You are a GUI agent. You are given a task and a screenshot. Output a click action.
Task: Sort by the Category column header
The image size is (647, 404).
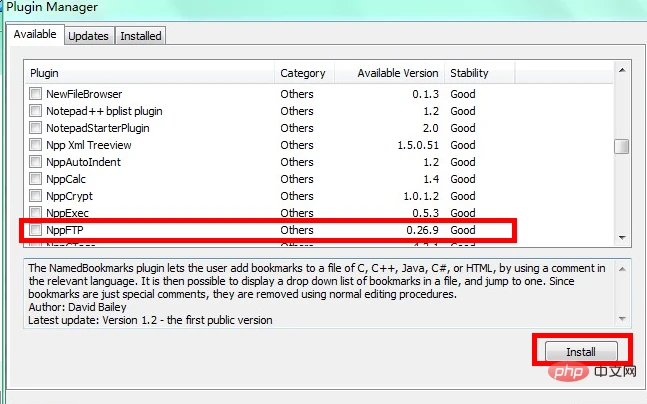pyautogui.click(x=302, y=73)
